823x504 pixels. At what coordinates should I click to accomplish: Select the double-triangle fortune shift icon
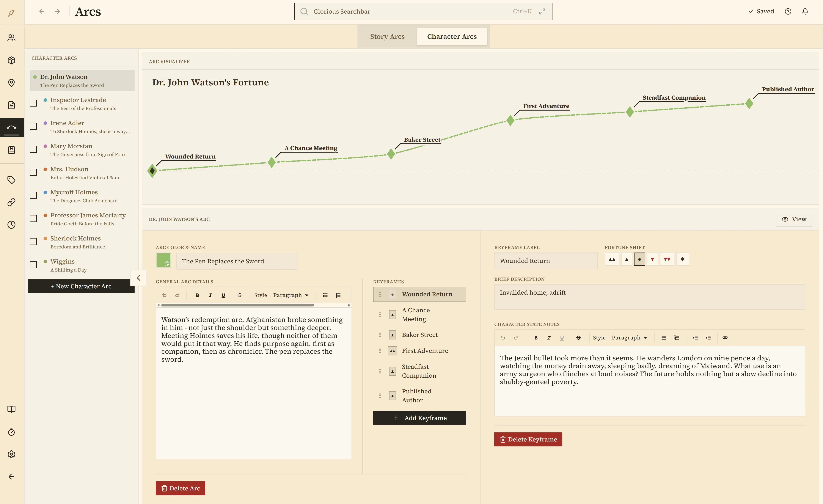tap(612, 259)
